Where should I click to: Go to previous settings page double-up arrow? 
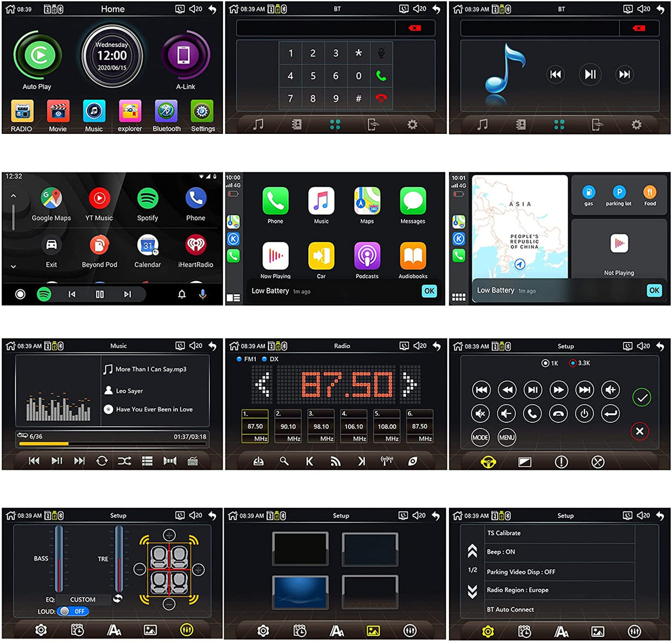tap(472, 551)
